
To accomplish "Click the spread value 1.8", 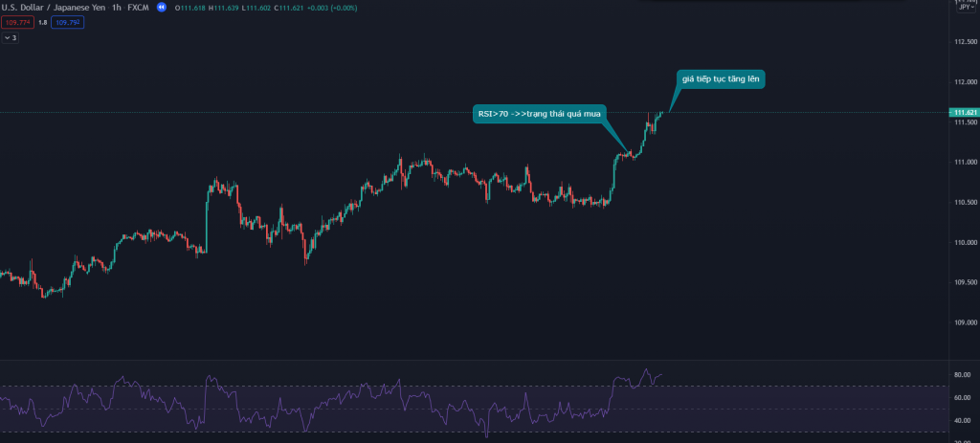I will pyautogui.click(x=42, y=23).
